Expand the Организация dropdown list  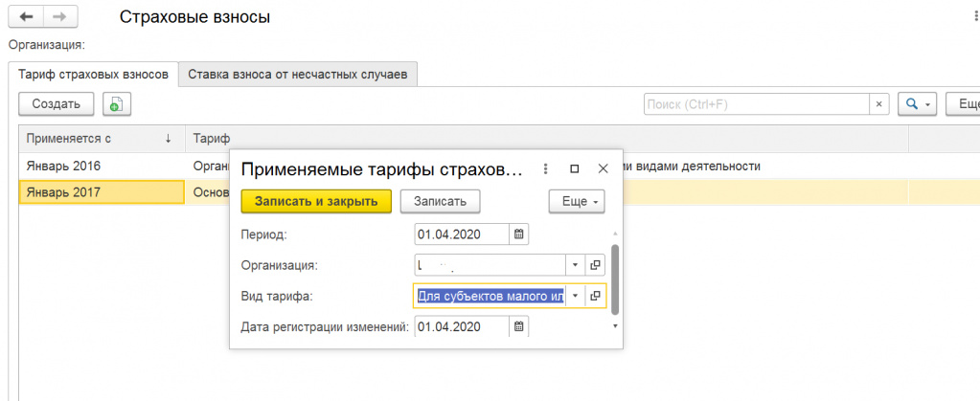coord(575,265)
